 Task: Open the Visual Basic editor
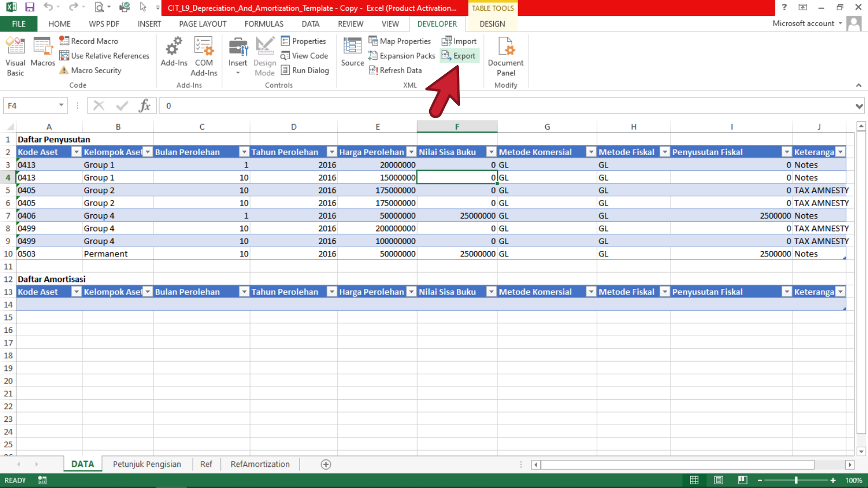pos(15,56)
